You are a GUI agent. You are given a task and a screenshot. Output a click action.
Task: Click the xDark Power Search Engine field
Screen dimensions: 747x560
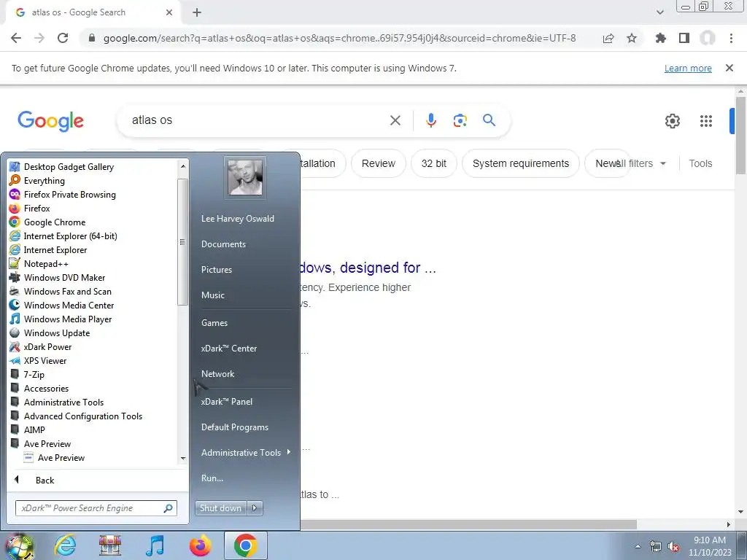coord(96,508)
